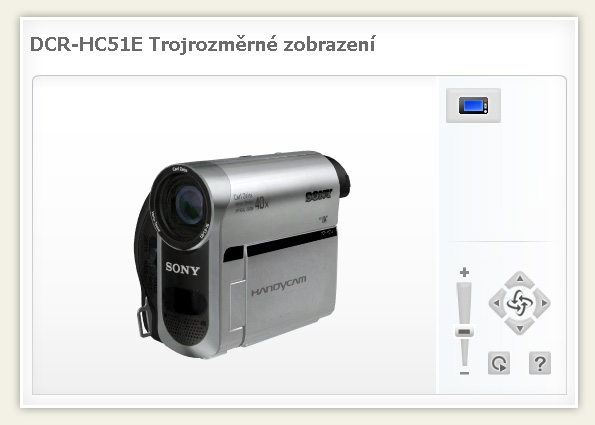Zoom out using the minus sign
The height and width of the screenshot is (425, 595).
[464, 373]
